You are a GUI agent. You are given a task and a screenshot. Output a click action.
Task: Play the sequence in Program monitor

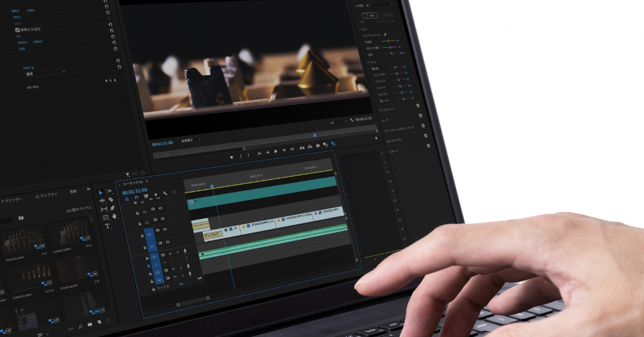tap(276, 151)
